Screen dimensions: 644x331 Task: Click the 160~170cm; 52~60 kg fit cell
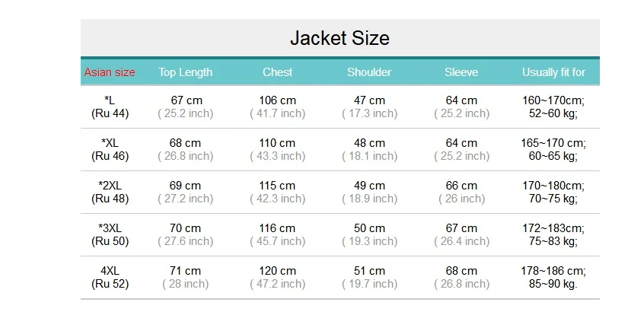(553, 107)
